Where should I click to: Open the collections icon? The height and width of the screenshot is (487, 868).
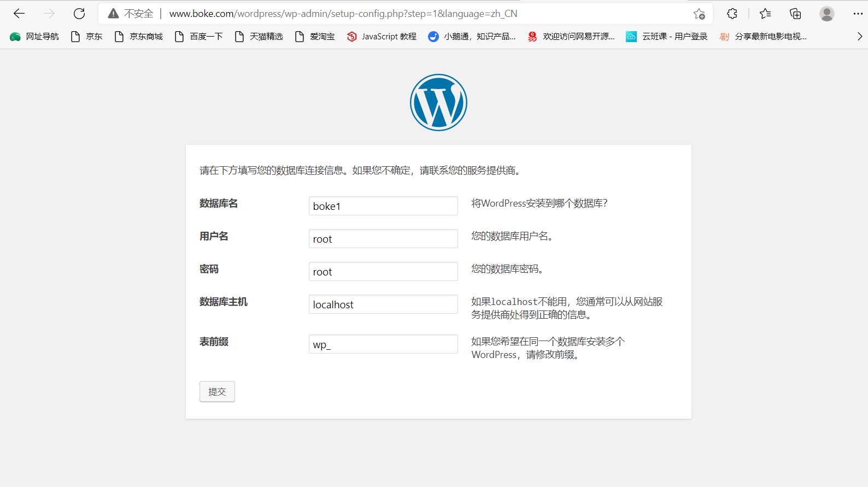796,14
